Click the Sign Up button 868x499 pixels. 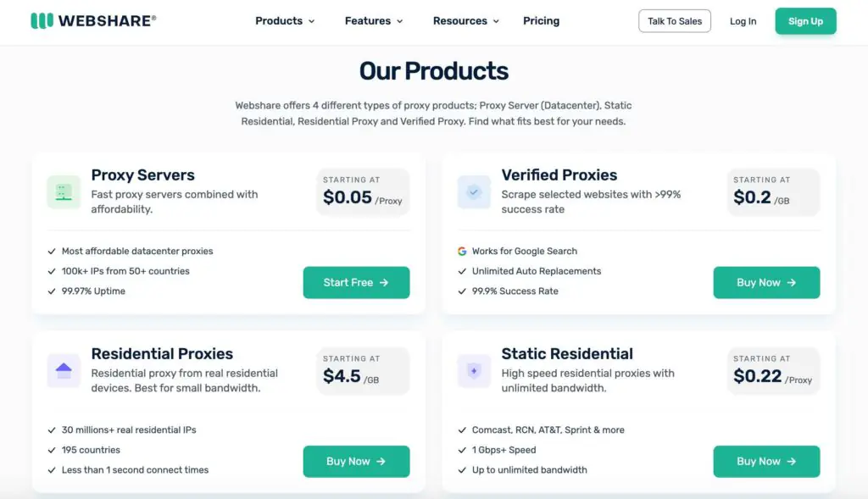pos(805,21)
